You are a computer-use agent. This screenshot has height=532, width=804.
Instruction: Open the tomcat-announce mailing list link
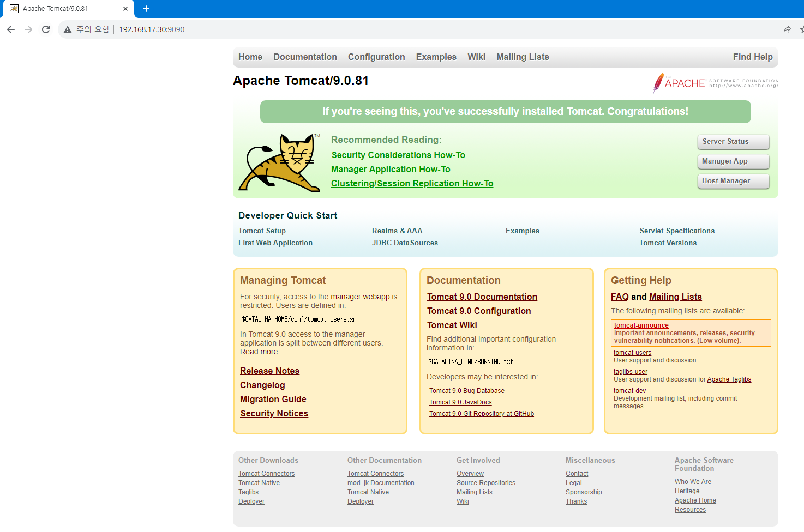pos(641,325)
